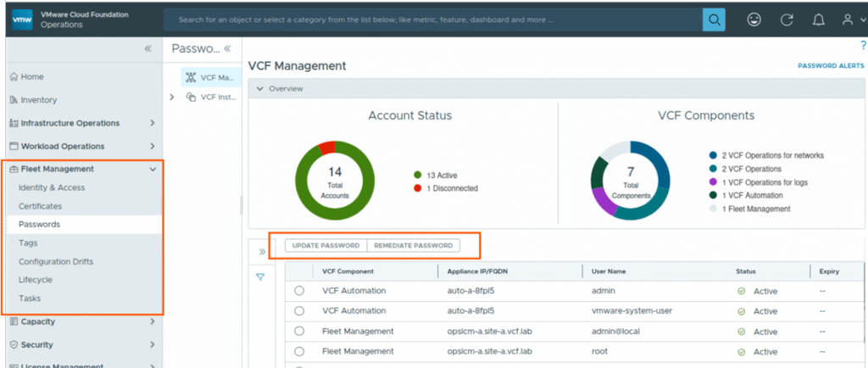Select radio button for Fleet Management root row

[x=298, y=352]
